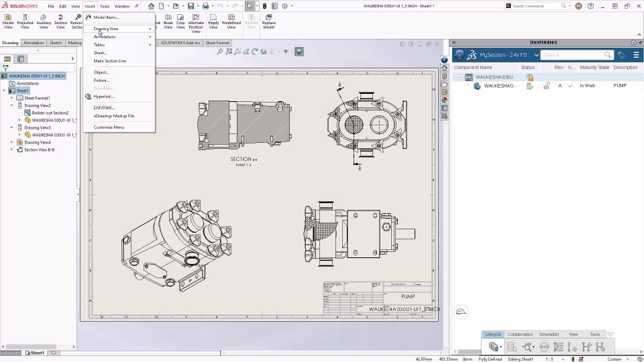Click the Select arrow cursor tool
Viewport: 644px width, 362px height.
250,6
